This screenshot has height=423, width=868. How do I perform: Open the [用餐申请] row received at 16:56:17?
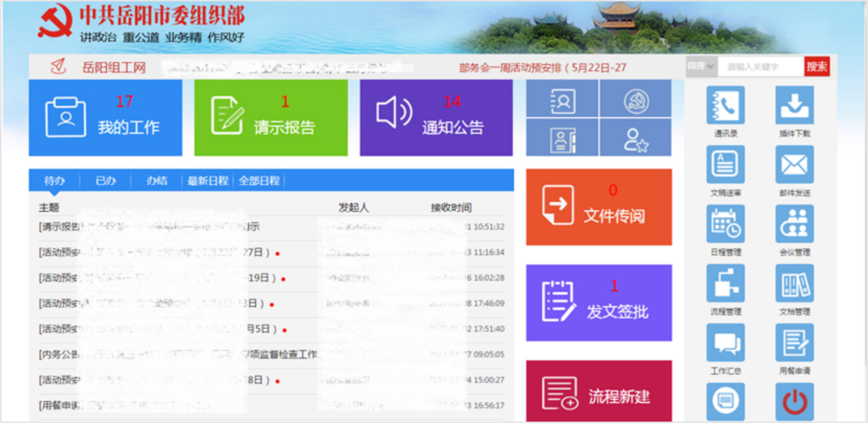(271, 405)
